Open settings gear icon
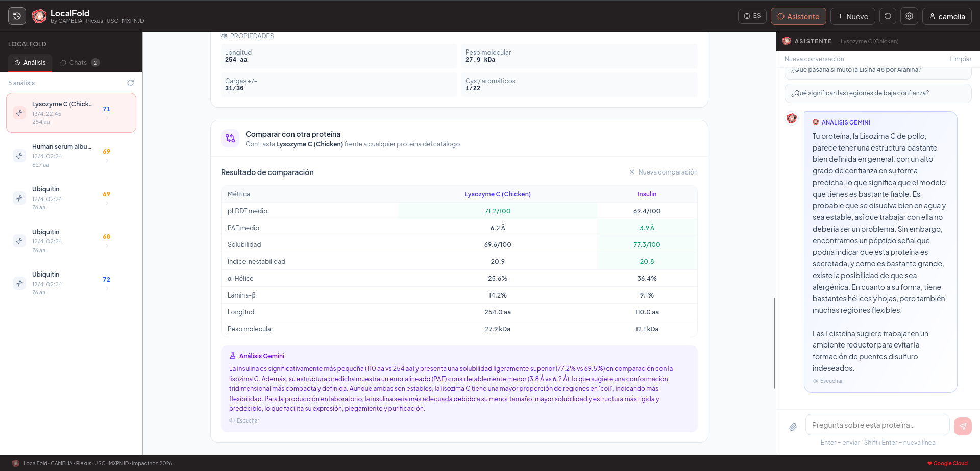Viewport: 980px width, 471px height. 909,16
